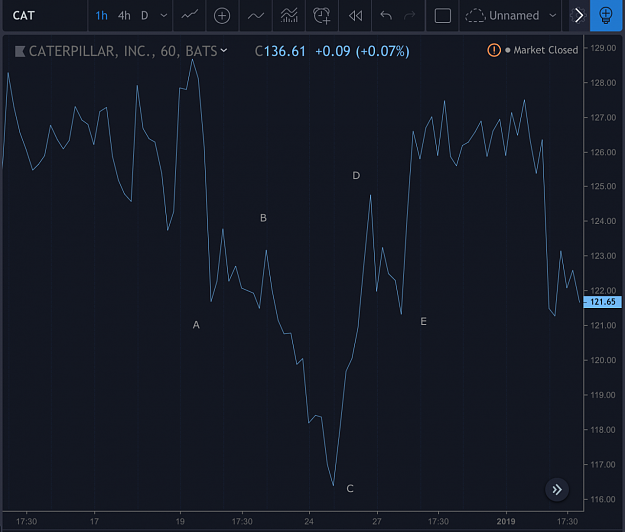Open the chart style line selector

point(189,16)
